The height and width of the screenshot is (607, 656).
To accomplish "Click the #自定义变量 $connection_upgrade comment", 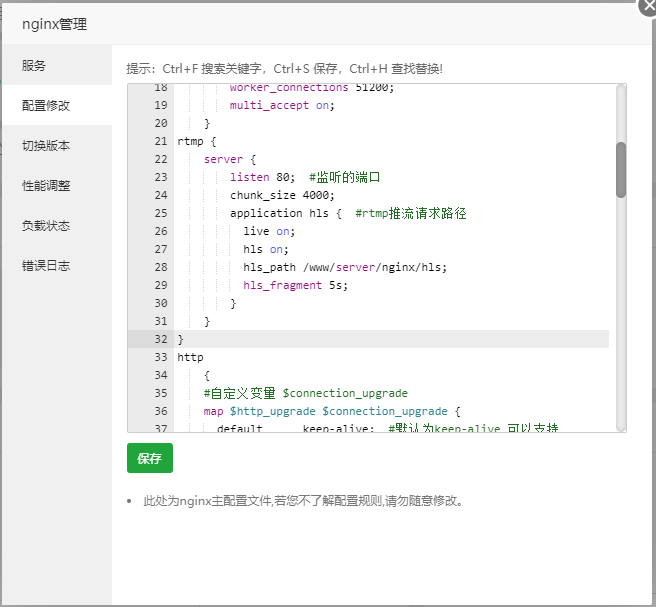I will (x=305, y=393).
